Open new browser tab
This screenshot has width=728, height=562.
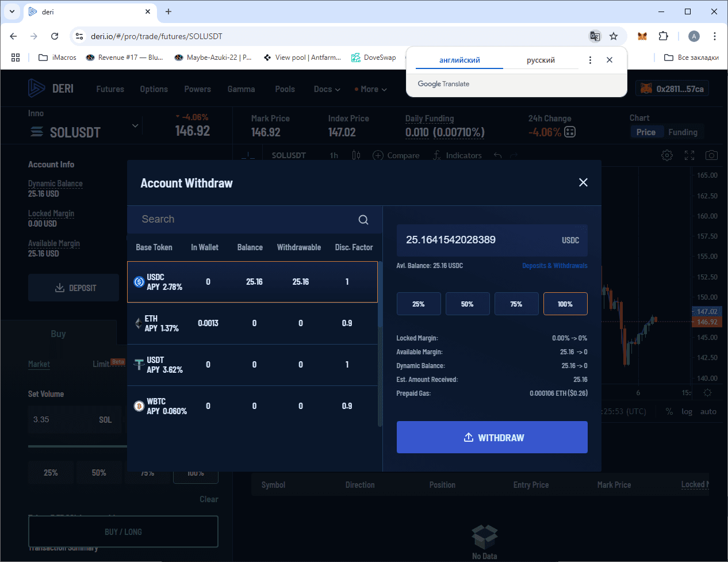[x=168, y=12]
